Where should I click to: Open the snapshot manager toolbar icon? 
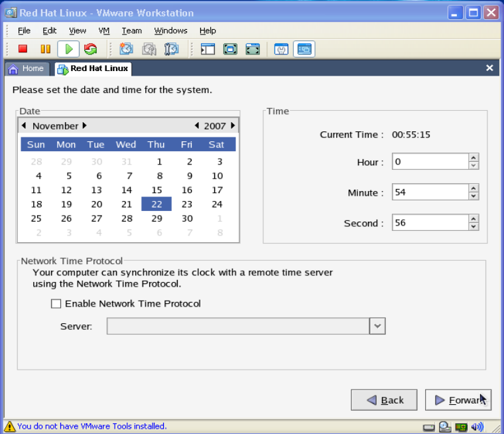pos(171,48)
